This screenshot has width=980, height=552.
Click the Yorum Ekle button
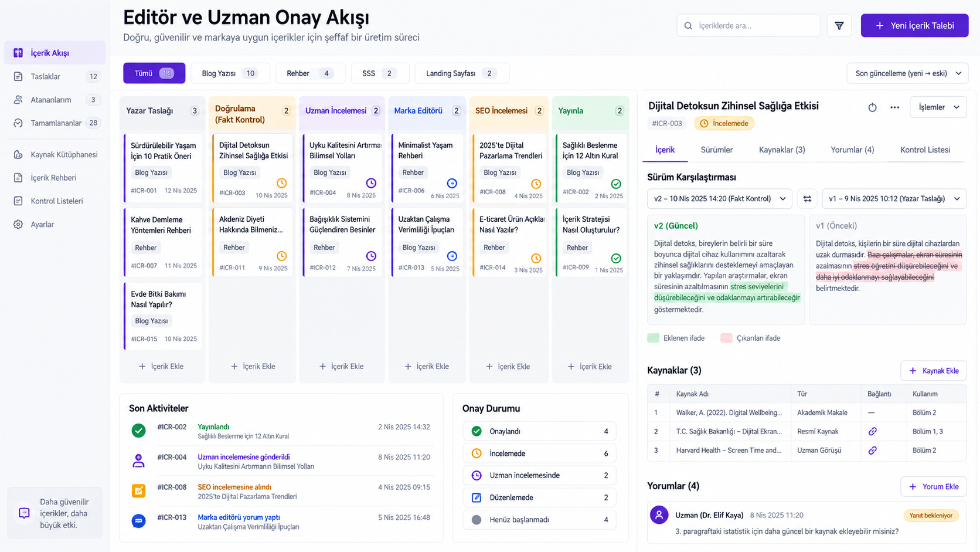tap(934, 486)
